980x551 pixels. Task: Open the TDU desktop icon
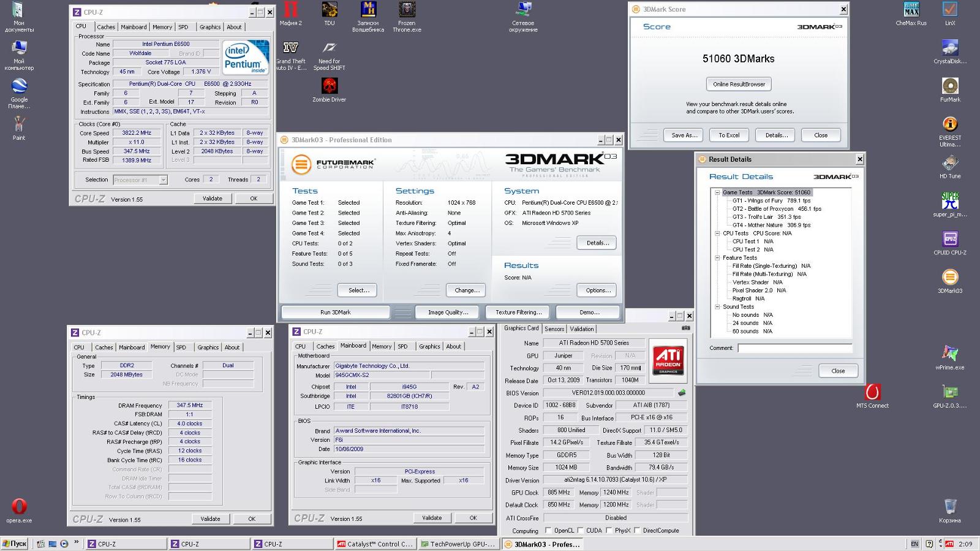[330, 14]
